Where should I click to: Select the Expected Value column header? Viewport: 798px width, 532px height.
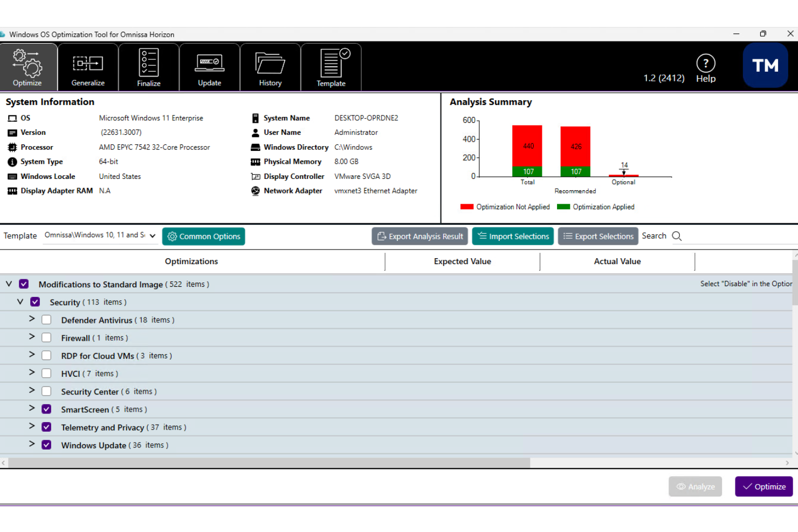[x=462, y=261]
